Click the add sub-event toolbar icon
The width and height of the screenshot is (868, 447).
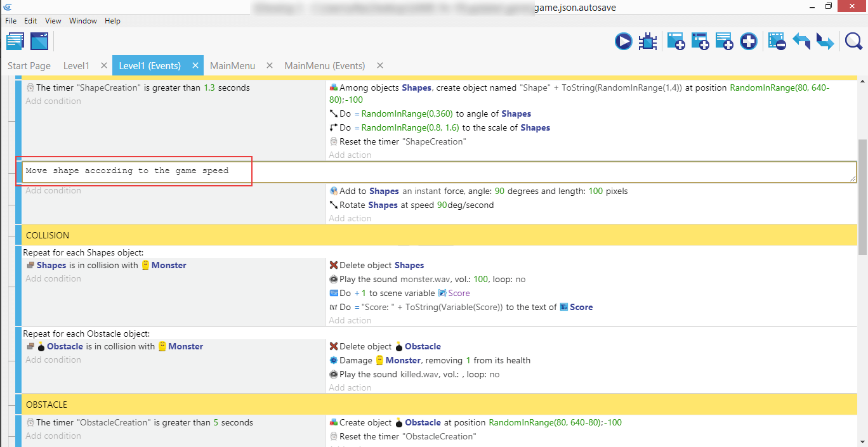(x=700, y=42)
